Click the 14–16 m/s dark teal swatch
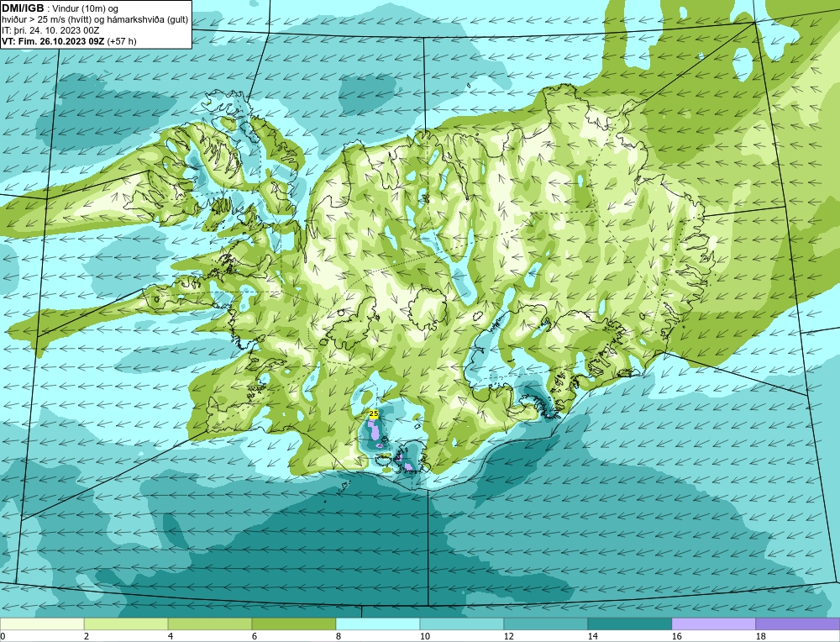Screen dimensions: 840x642 click(x=629, y=624)
